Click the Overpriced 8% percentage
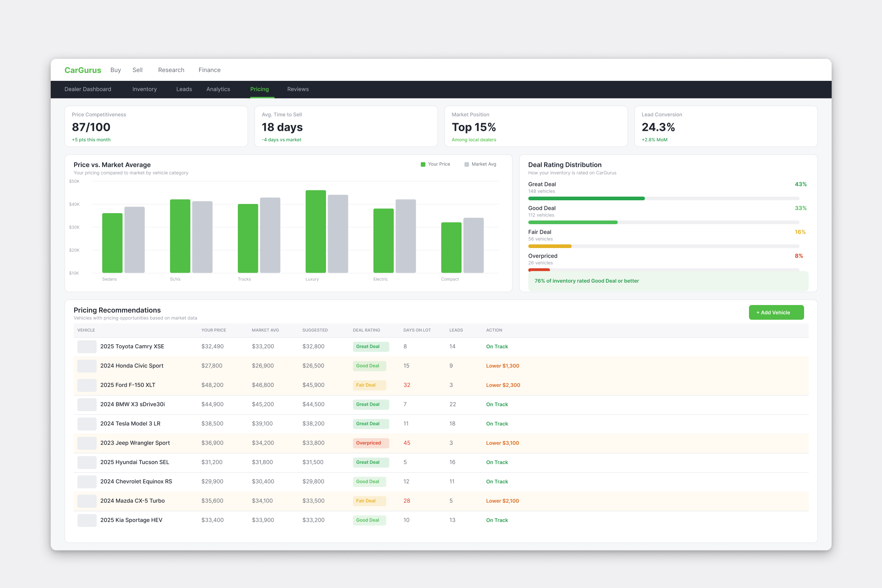This screenshot has height=588, width=882. pyautogui.click(x=799, y=256)
